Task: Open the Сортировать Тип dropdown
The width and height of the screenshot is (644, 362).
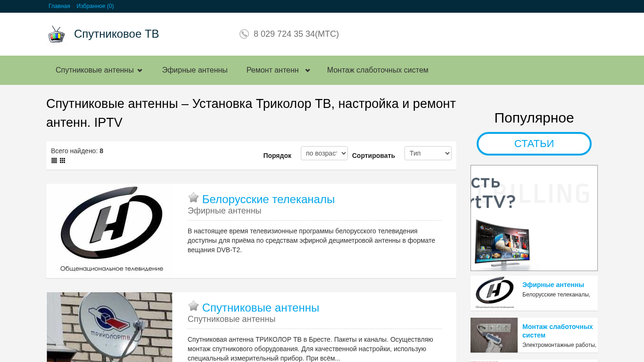Action: pyautogui.click(x=428, y=153)
